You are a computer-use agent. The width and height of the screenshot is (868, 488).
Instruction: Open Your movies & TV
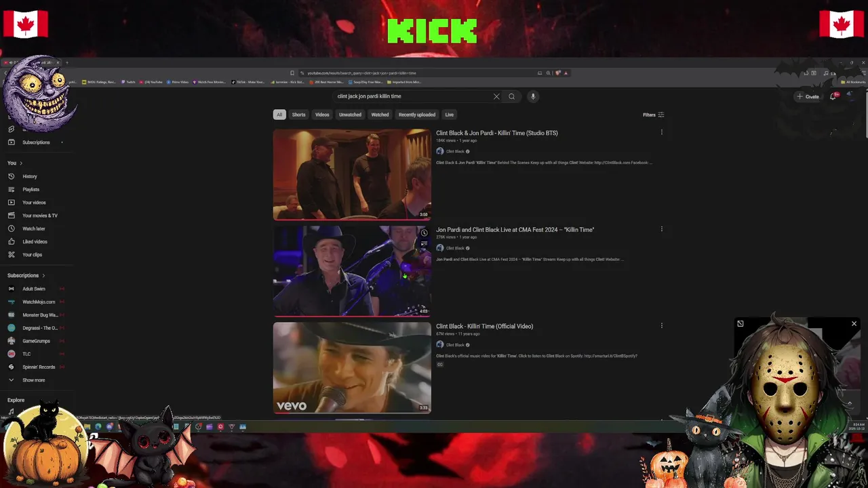pos(40,216)
